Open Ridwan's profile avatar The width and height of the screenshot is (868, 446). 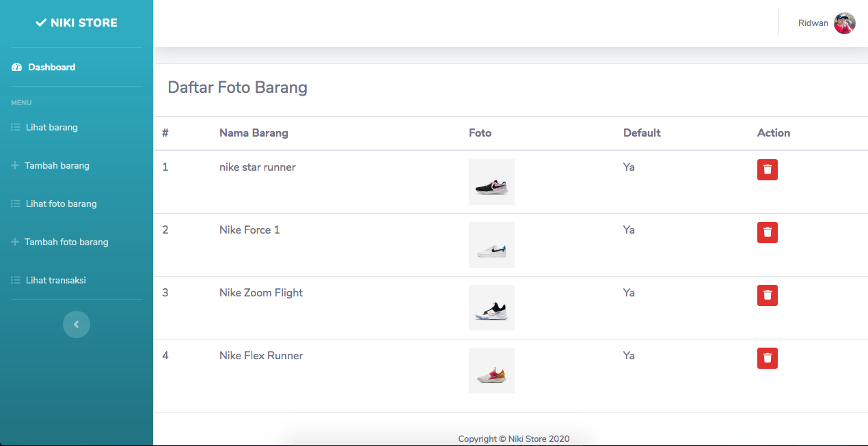click(x=845, y=23)
